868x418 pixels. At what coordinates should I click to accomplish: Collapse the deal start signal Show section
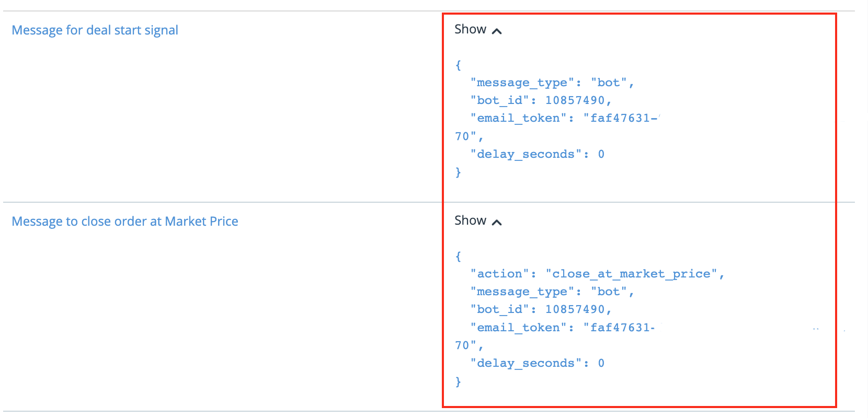click(471, 30)
